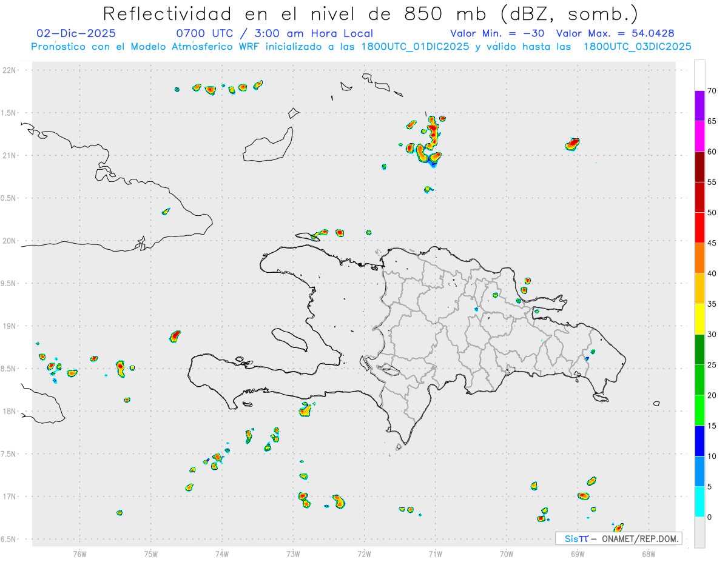Click the latitude label '18N'
This screenshot has height=562, width=728.
pyautogui.click(x=10, y=412)
